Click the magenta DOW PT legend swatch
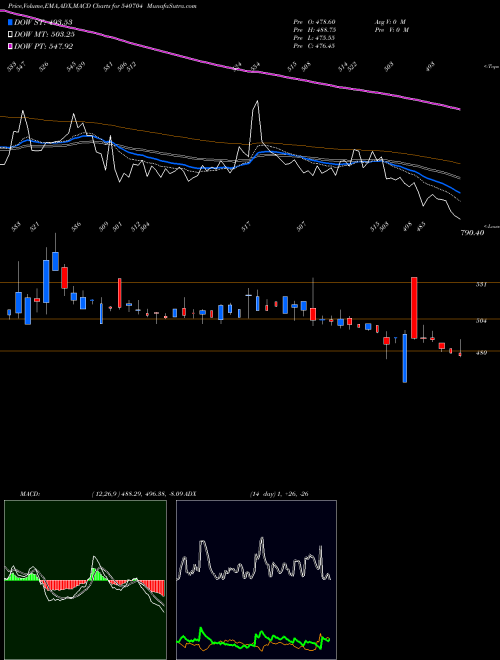The width and height of the screenshot is (500, 660). coord(11,46)
